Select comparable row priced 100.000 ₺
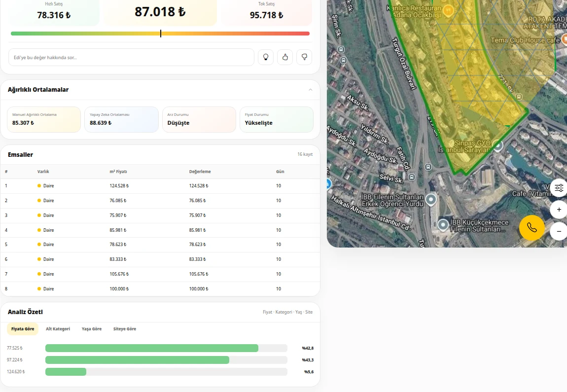Image resolution: width=567 pixels, height=392 pixels. [160, 289]
